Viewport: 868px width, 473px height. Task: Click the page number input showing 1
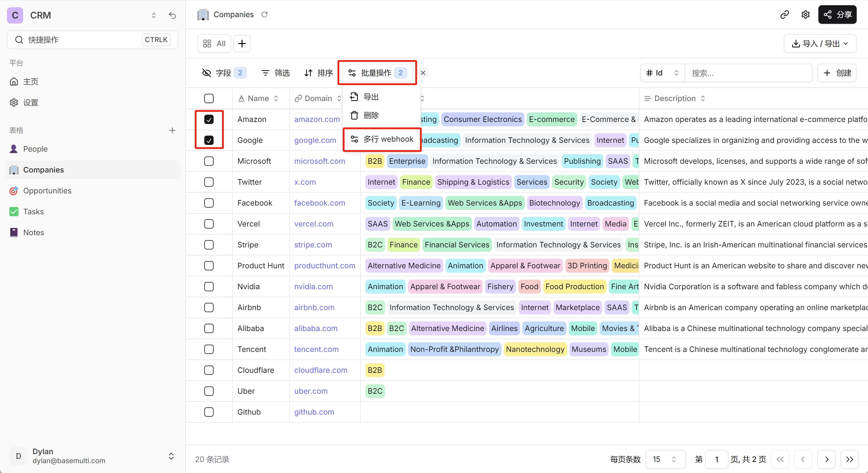[717, 459]
